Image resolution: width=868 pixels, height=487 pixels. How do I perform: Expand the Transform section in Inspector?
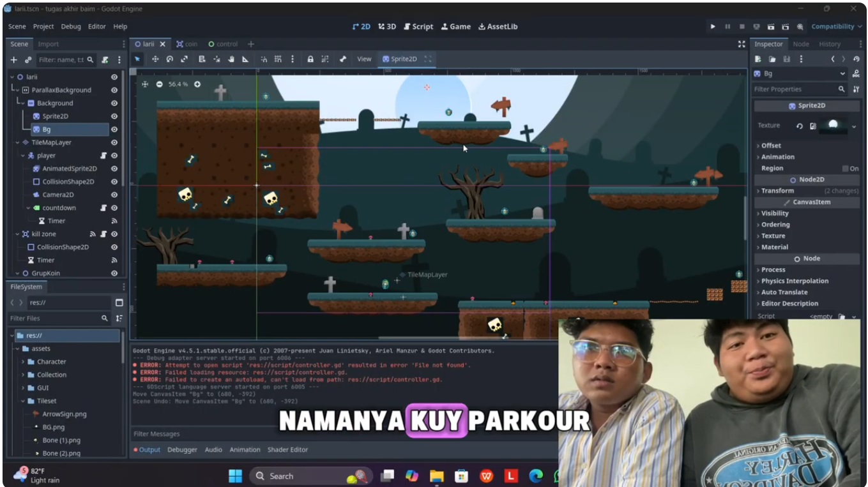click(x=777, y=191)
